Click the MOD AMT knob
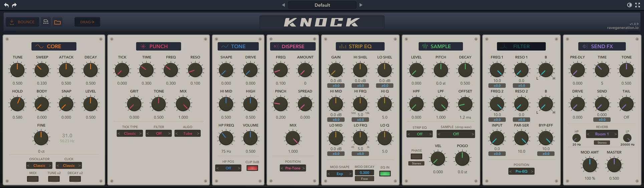This screenshot has height=188, width=644. [x=590, y=165]
